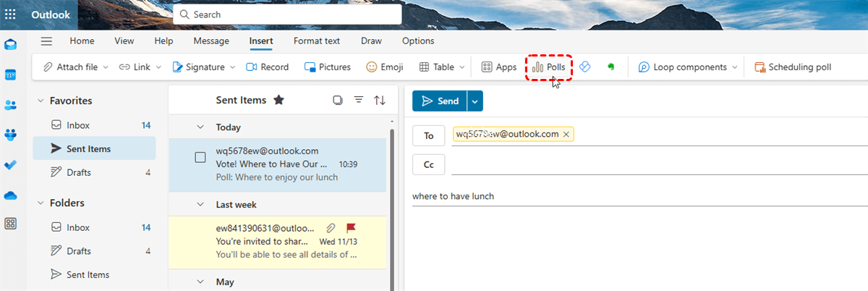The height and width of the screenshot is (291, 868).
Task: Open Loop components dropdown arrow
Action: [735, 67]
